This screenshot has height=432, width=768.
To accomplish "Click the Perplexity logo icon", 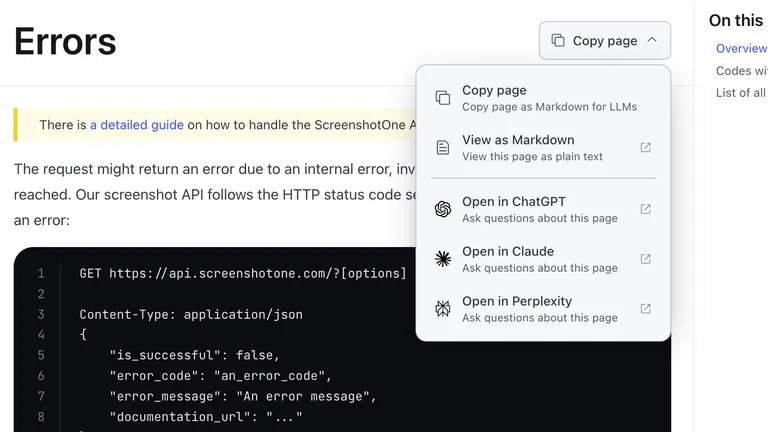I will (x=443, y=309).
